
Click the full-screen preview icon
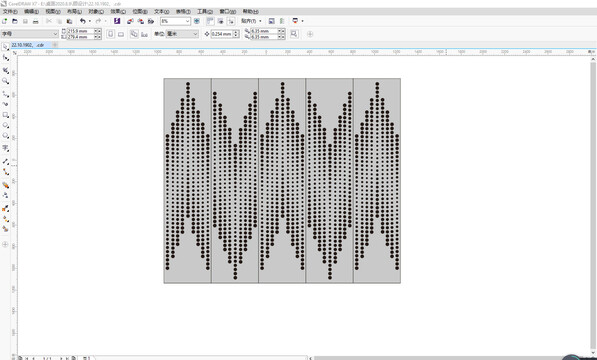tap(196, 21)
